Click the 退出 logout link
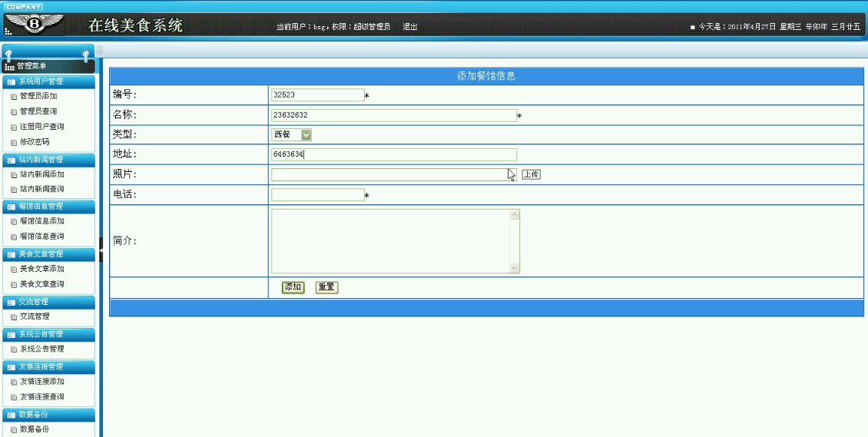The height and width of the screenshot is (437, 868). pos(410,27)
